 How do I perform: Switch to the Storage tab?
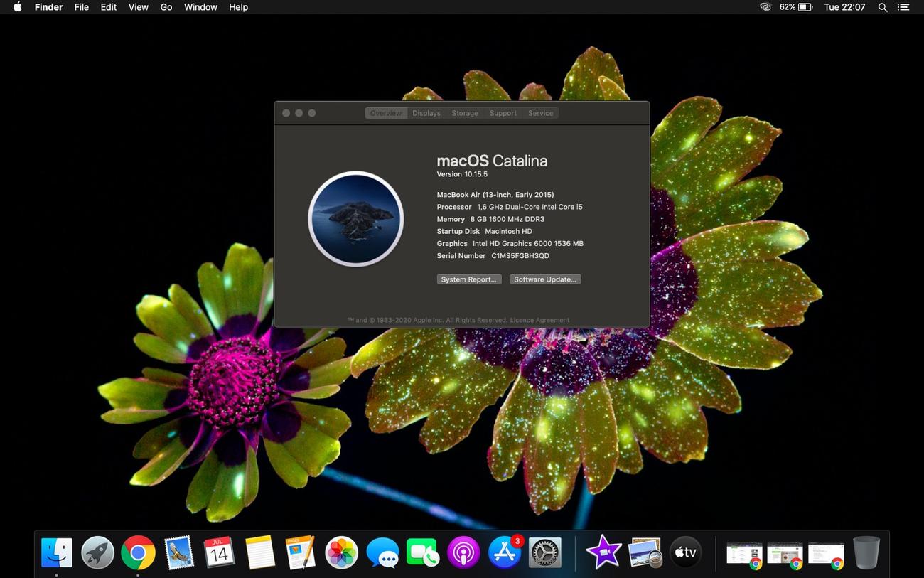coord(465,113)
